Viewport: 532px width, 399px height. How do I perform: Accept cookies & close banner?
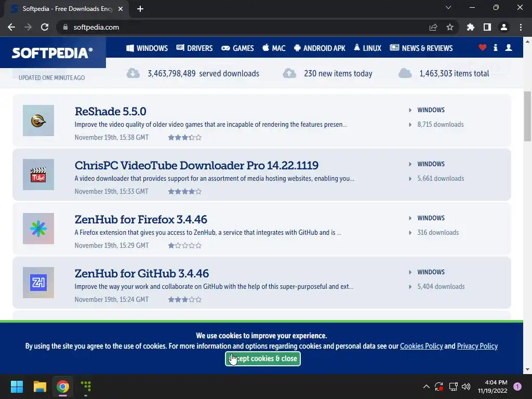coord(262,358)
